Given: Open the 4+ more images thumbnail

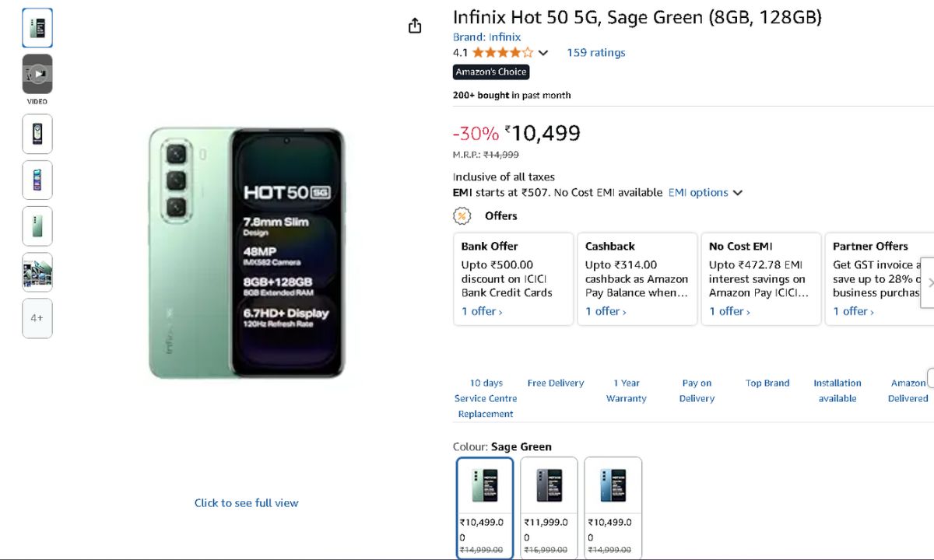Looking at the screenshot, I should click(37, 318).
